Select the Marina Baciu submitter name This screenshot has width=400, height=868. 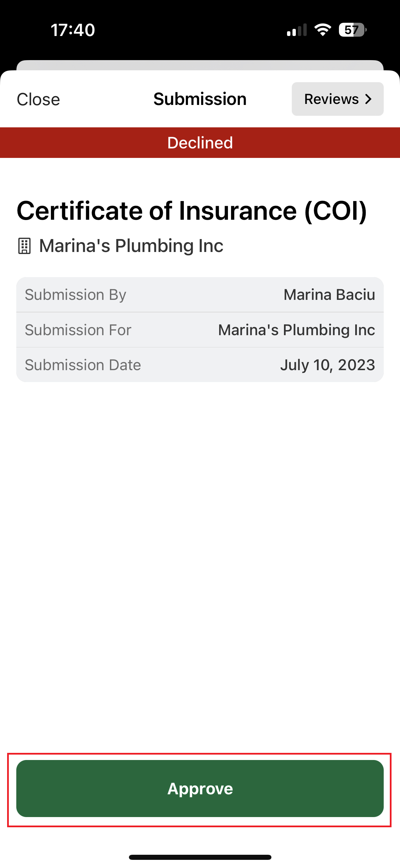329,295
